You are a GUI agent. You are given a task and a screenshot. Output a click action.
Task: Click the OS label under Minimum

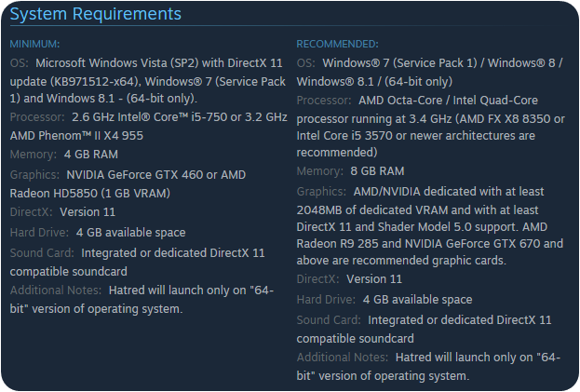pos(19,63)
